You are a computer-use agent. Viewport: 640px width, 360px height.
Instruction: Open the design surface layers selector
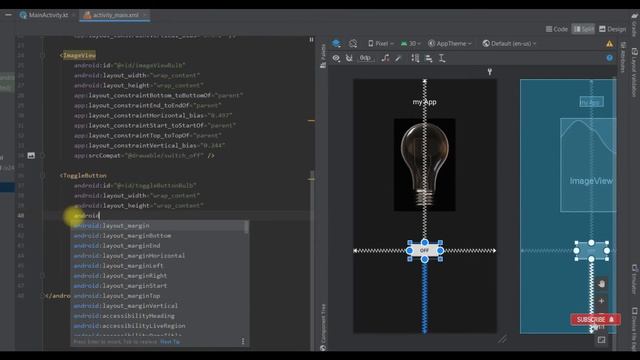pyautogui.click(x=336, y=43)
